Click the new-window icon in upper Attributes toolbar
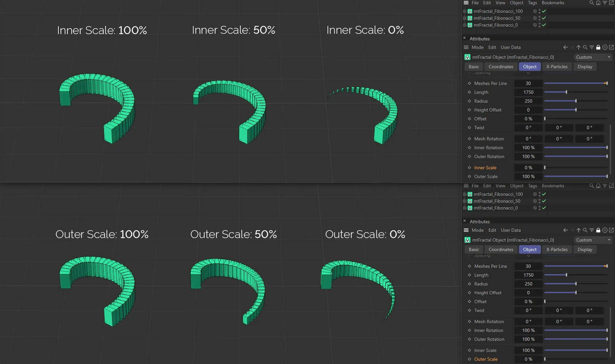 click(611, 47)
